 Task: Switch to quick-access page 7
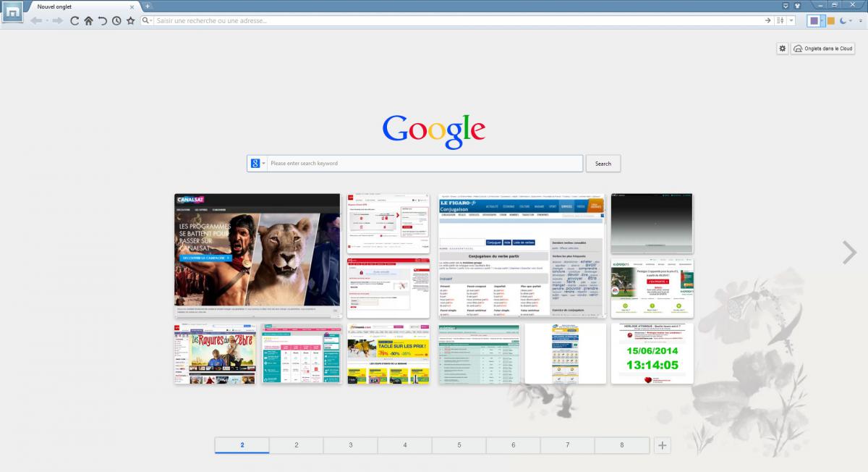coord(568,445)
